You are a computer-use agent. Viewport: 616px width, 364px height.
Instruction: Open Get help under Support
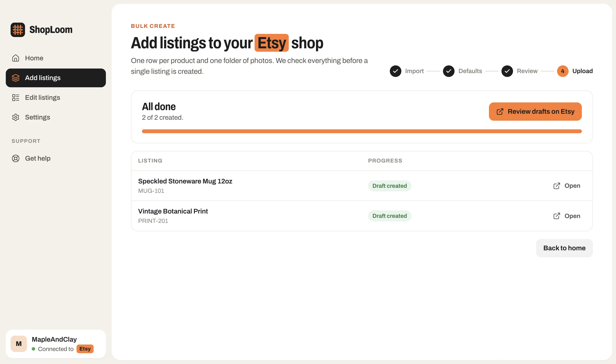tap(56, 158)
